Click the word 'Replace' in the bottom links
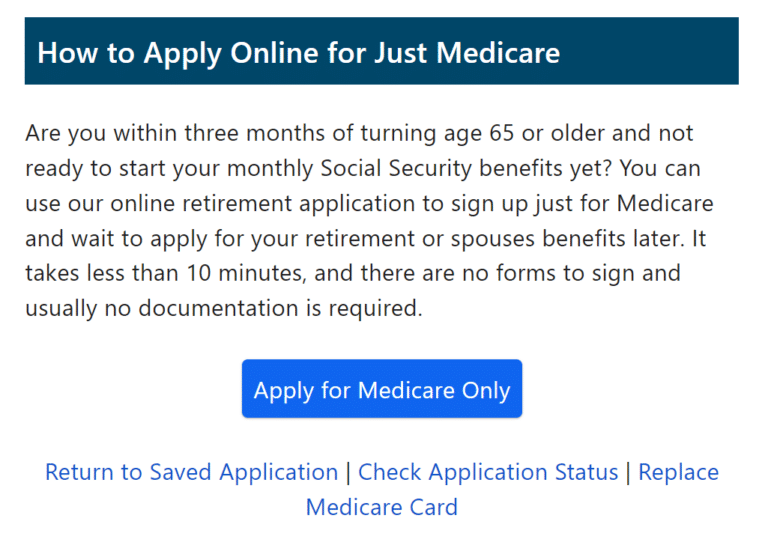This screenshot has height=542, width=768. (x=678, y=472)
